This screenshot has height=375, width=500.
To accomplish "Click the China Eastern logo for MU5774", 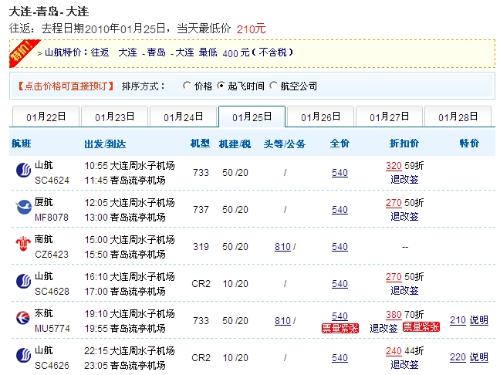I will [x=23, y=318].
